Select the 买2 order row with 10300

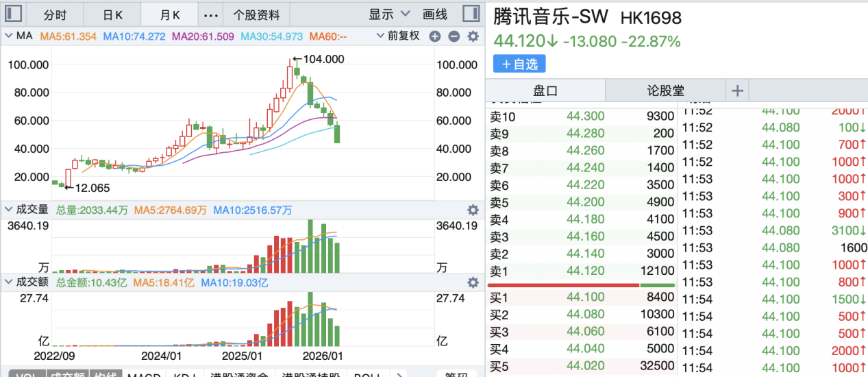[581, 315]
